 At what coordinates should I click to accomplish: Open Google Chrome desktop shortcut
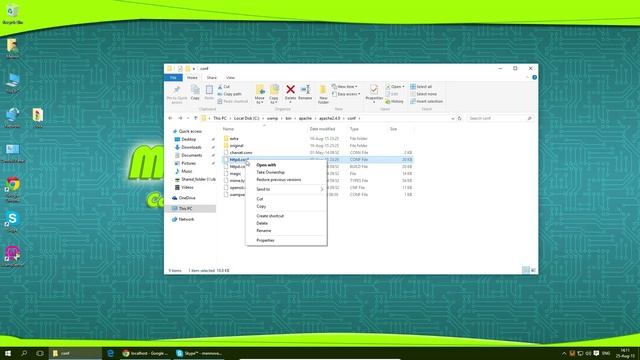13,189
